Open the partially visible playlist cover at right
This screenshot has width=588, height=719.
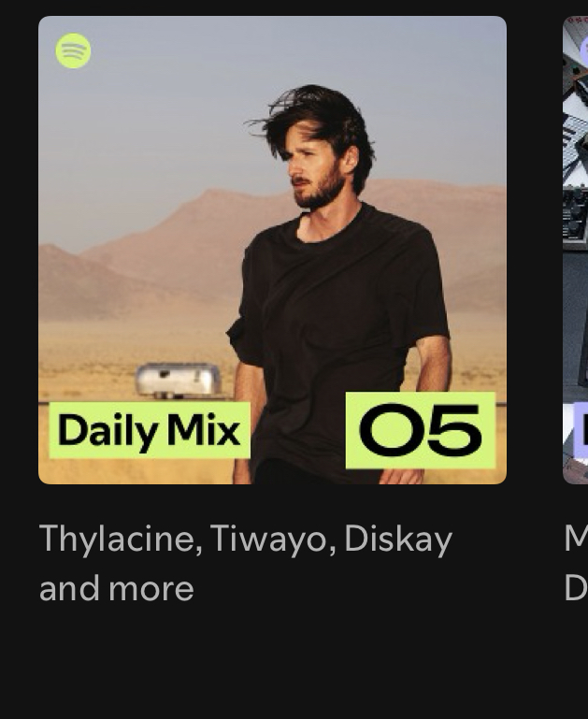tap(575, 250)
